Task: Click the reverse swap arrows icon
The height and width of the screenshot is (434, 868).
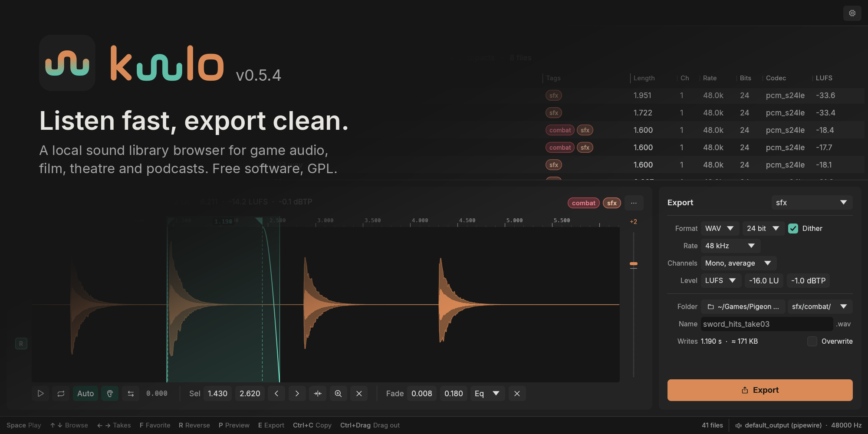Action: click(x=131, y=394)
